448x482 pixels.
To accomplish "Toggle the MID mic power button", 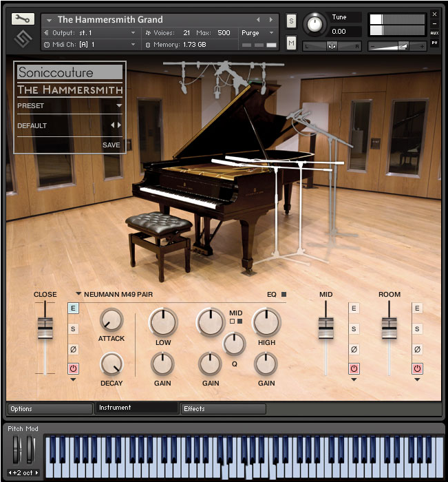I will [354, 368].
